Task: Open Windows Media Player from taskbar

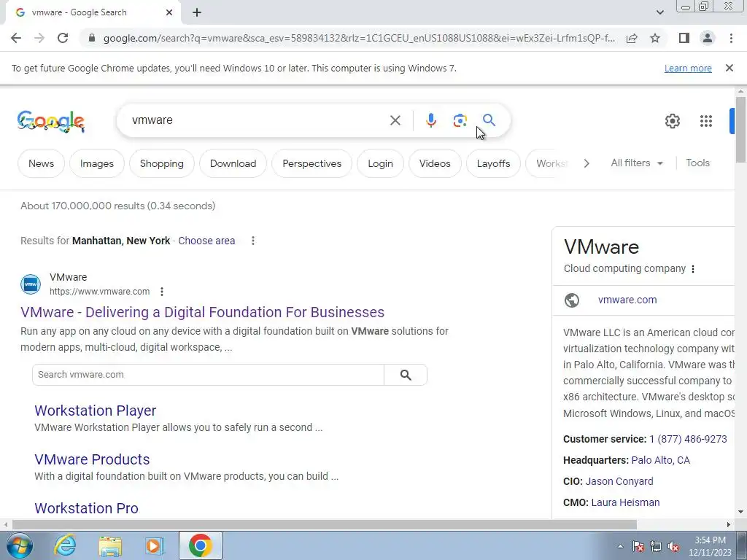Action: point(155,545)
